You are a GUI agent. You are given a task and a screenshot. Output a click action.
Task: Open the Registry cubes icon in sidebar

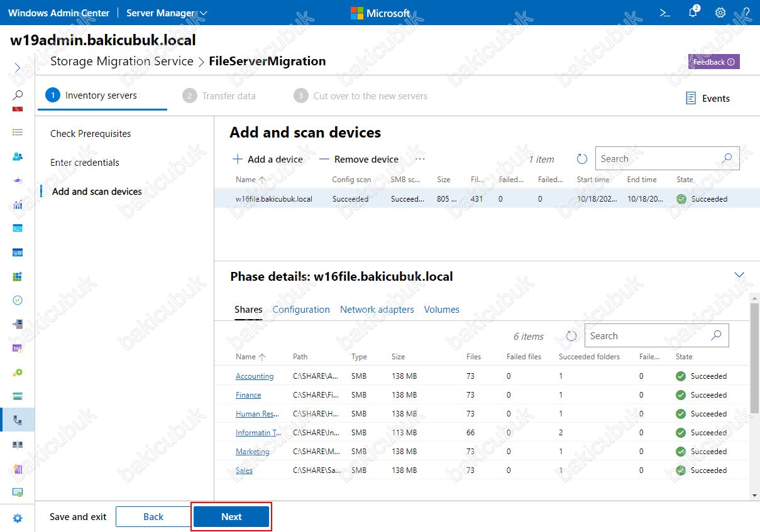click(18, 276)
